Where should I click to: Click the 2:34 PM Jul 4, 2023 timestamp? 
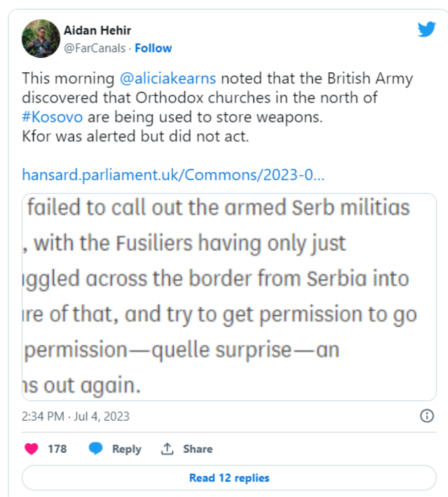click(x=76, y=416)
